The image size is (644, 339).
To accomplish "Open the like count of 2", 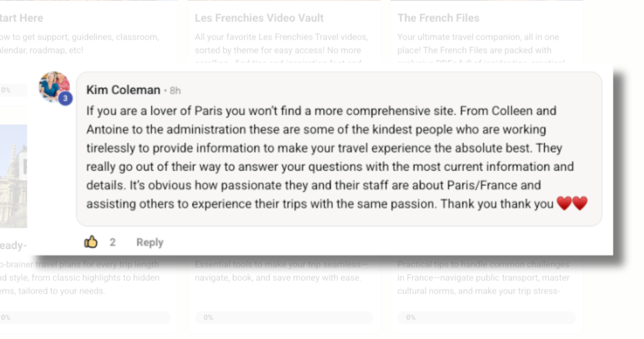I will 113,242.
